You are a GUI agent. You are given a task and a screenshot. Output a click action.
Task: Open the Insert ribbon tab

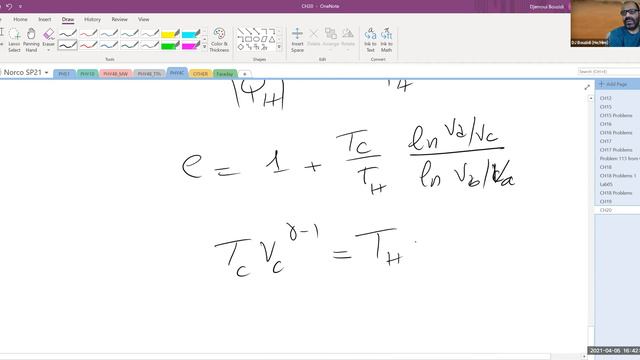click(x=44, y=19)
